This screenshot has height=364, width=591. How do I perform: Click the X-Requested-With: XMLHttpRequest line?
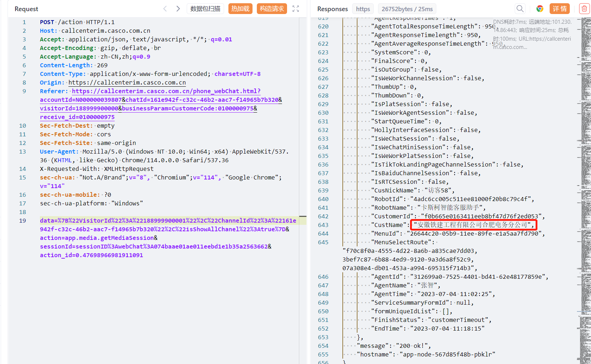[97, 169]
